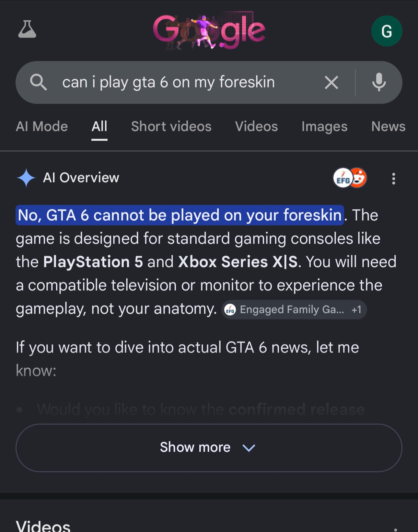Open the Videos tab
Viewport: 418px width, 532px height.
click(256, 126)
